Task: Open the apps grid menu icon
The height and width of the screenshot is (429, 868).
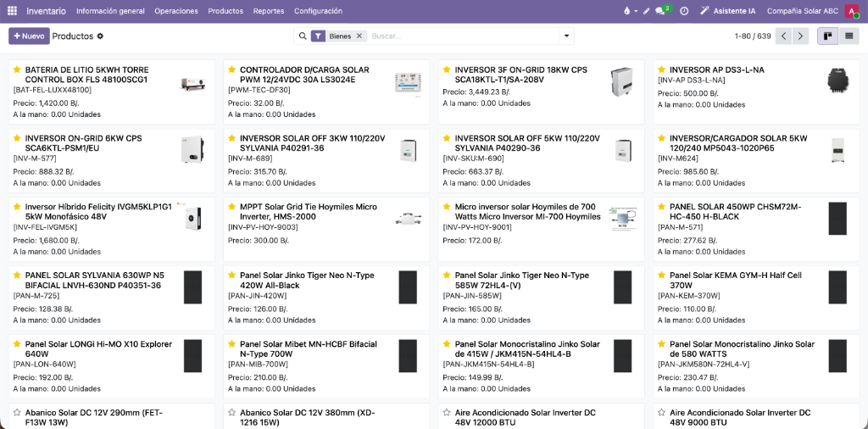Action: [12, 11]
